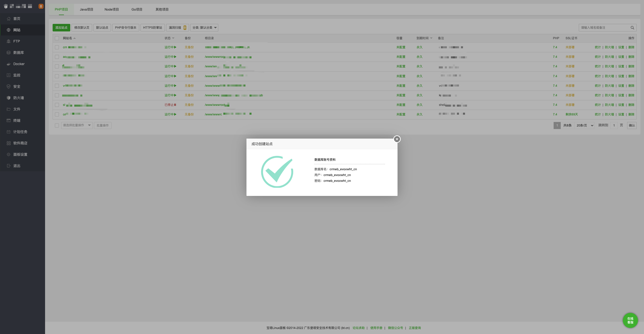Open the 论坛求助 footer link
This screenshot has width=644, height=334.
[358, 328]
